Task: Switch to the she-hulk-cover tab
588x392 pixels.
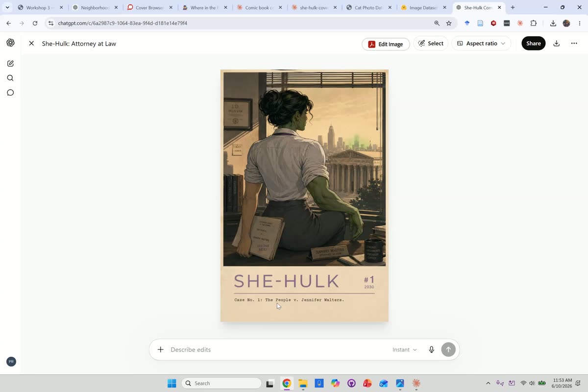Action: pyautogui.click(x=314, y=7)
